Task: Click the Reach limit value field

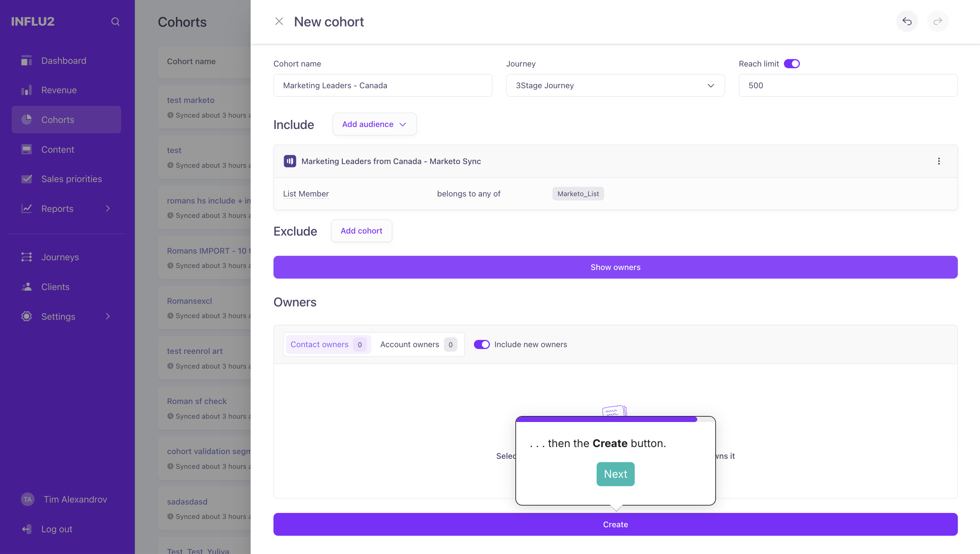Action: click(848, 85)
